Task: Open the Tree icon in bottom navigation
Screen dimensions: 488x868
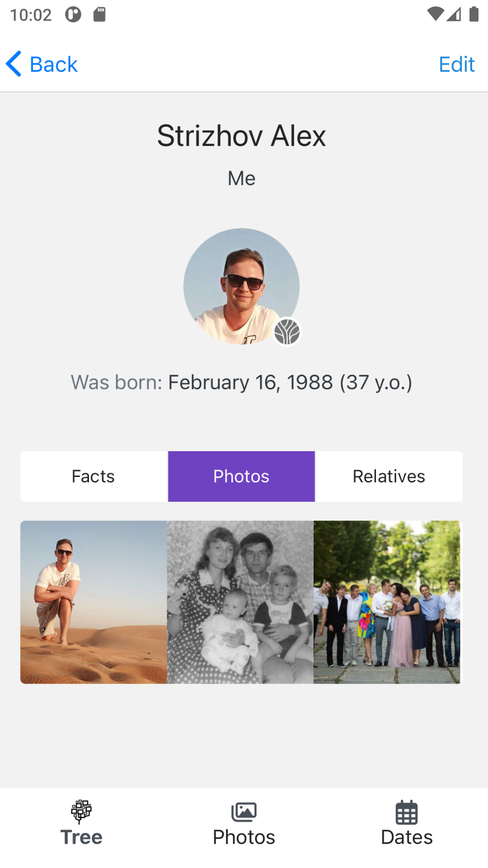Action: click(81, 811)
